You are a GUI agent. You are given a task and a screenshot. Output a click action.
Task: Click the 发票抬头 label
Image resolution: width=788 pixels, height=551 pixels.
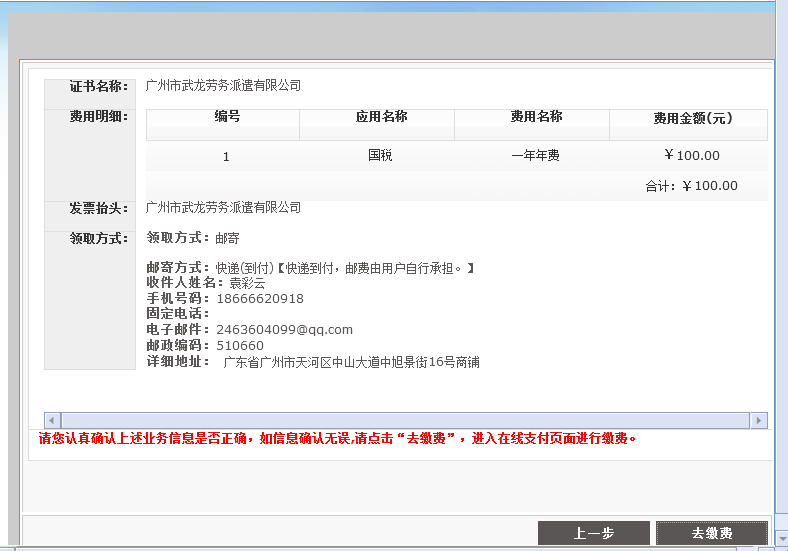99,208
